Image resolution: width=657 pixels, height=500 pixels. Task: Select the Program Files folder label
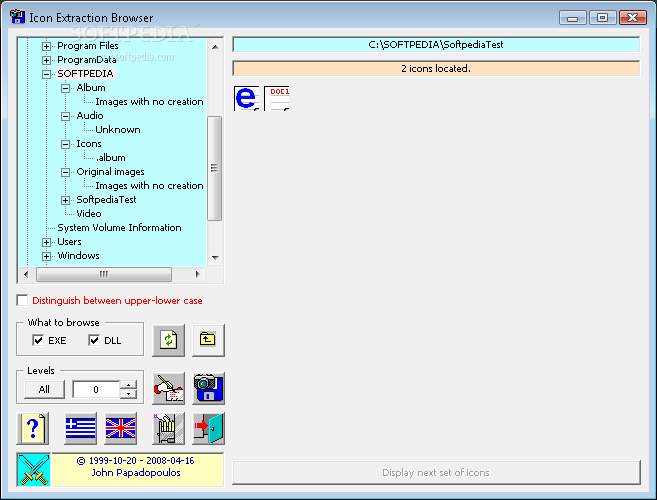(x=88, y=46)
